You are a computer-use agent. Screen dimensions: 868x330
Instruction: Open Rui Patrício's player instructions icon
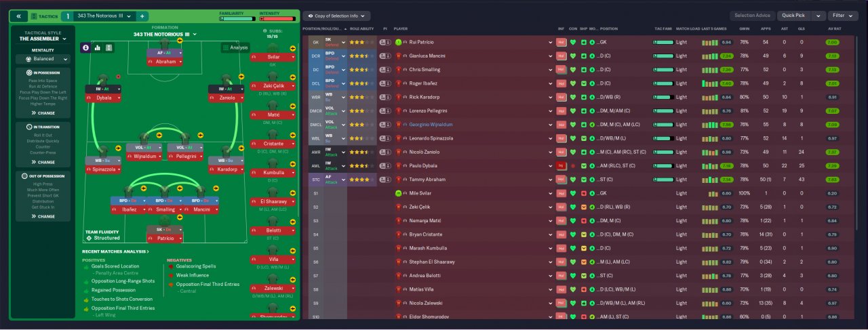(384, 42)
